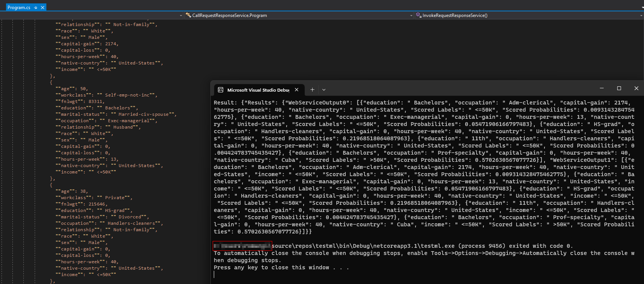Maximize the debug console window
Image resolution: width=644 pixels, height=284 pixels.
tap(619, 88)
